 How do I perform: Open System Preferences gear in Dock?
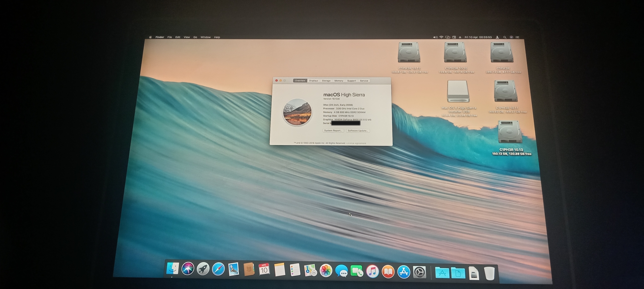pos(419,272)
